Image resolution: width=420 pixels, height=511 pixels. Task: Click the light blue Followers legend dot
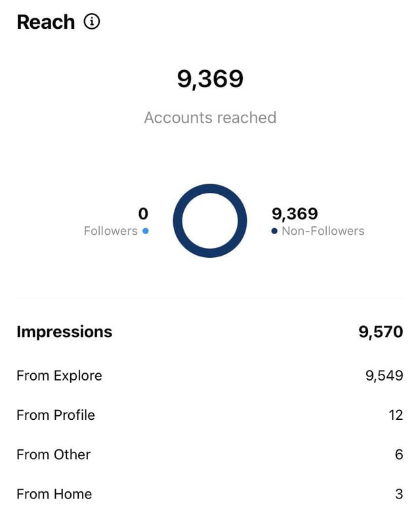tap(146, 231)
